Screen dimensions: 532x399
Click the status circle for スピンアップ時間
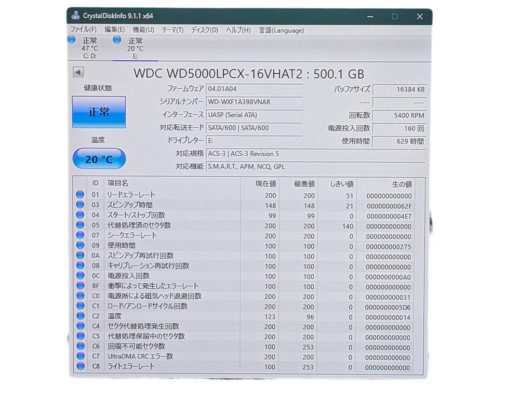tap(79, 205)
